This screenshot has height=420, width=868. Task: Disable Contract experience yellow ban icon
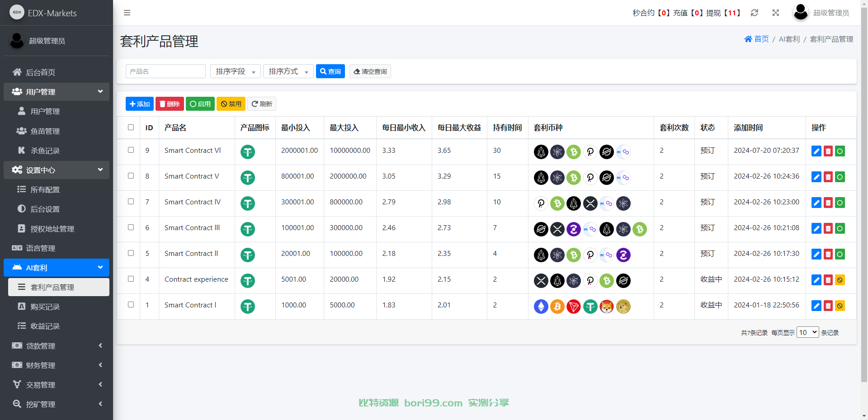(840, 280)
